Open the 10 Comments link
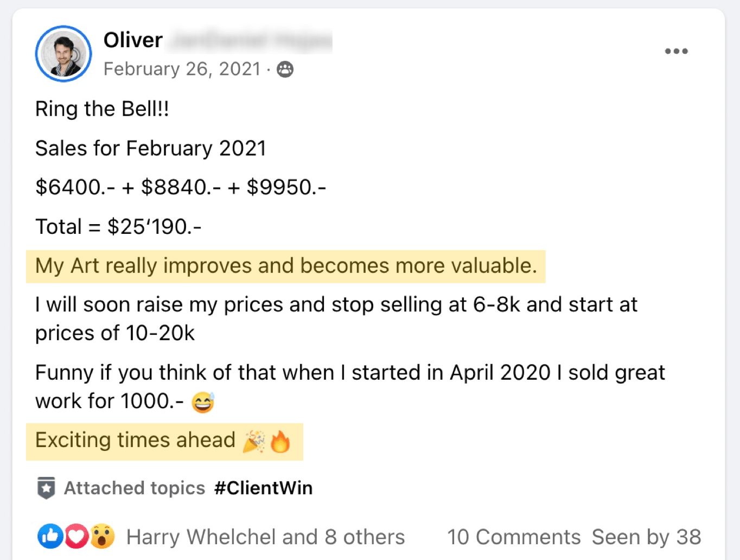The width and height of the screenshot is (740, 560). (x=513, y=537)
